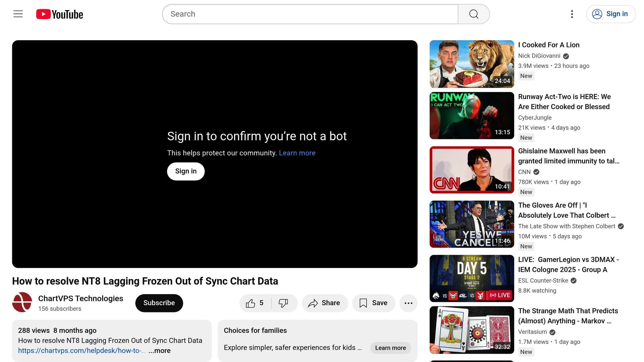Viewport: 644px width, 362px height.
Task: Open Learn more link in player message
Action: pos(297,153)
